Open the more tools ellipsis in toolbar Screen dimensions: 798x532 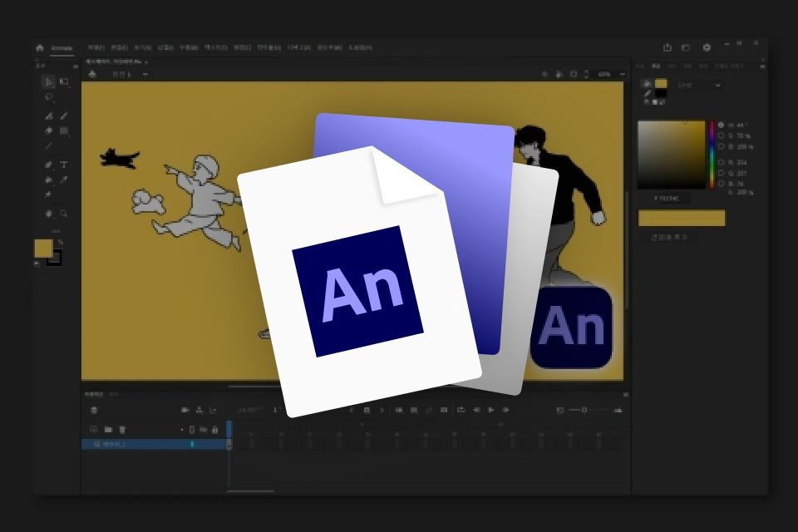click(56, 230)
